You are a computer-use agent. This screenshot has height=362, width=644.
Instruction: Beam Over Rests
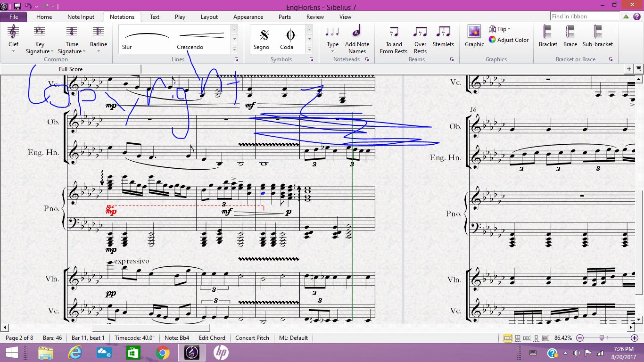420,40
